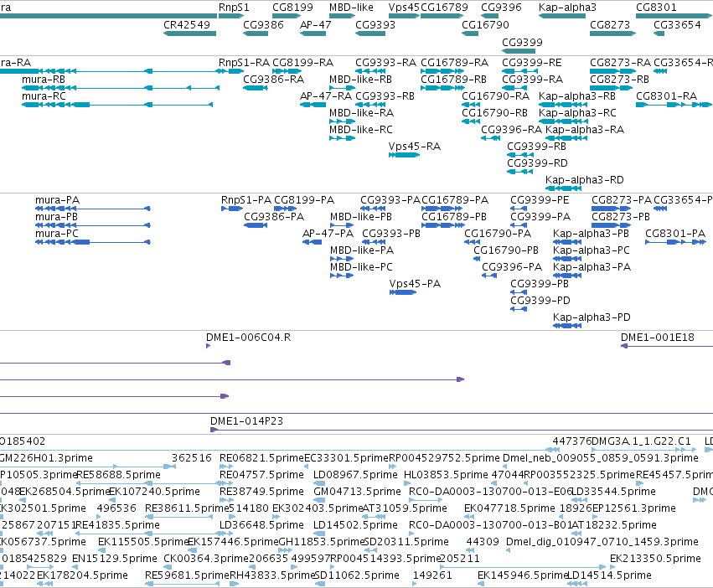Select the CG9386-RA transcript label

pos(273,80)
